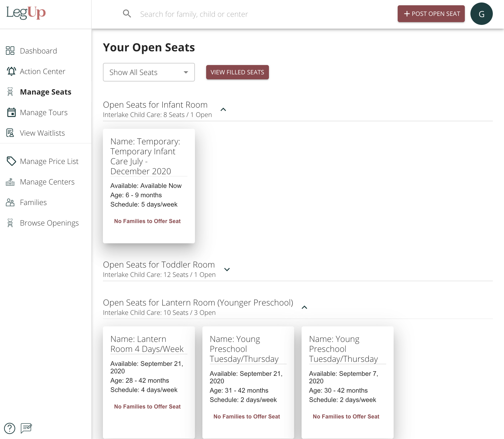Click the Age: 6 - 9 months text

pos(136,195)
